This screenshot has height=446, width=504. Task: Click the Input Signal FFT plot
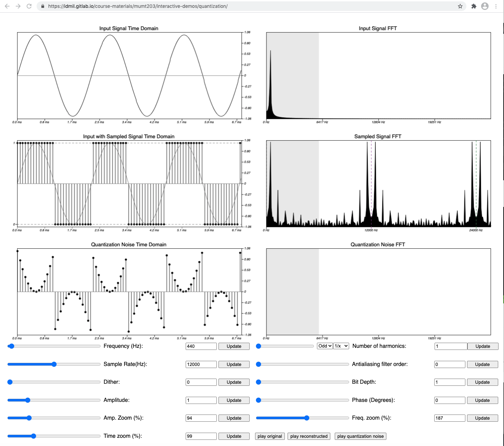[x=379, y=76]
